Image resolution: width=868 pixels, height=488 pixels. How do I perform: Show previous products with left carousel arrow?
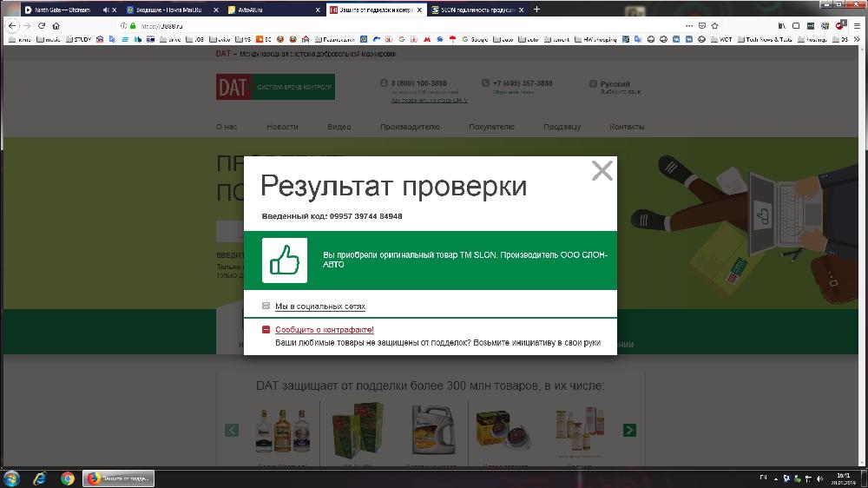click(x=232, y=431)
